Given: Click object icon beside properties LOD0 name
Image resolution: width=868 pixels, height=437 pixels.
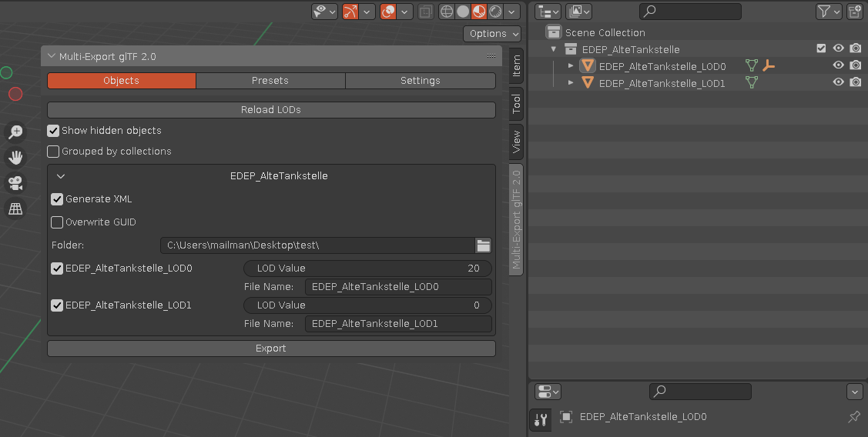Looking at the screenshot, I should [x=566, y=416].
